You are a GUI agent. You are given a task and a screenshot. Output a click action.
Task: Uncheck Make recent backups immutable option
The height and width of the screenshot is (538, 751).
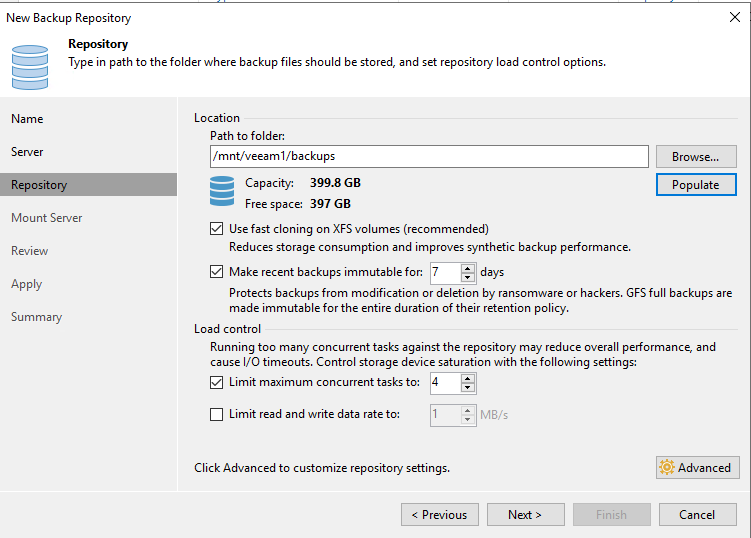[217, 271]
